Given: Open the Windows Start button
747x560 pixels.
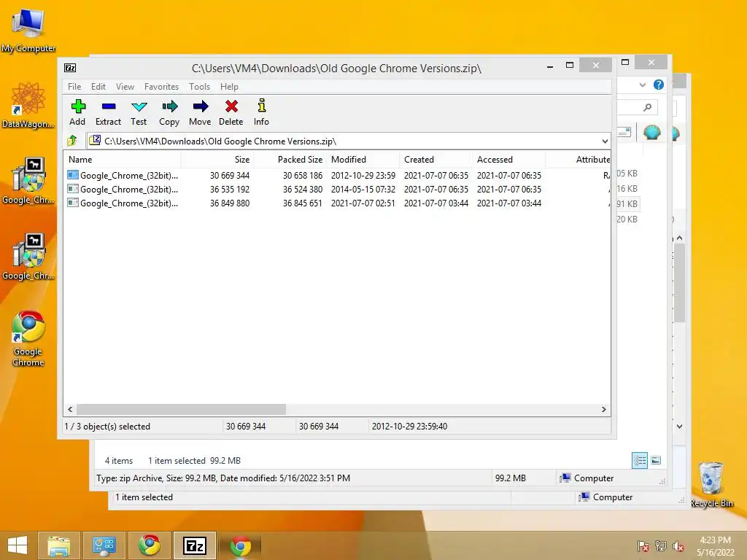Looking at the screenshot, I should (18, 545).
